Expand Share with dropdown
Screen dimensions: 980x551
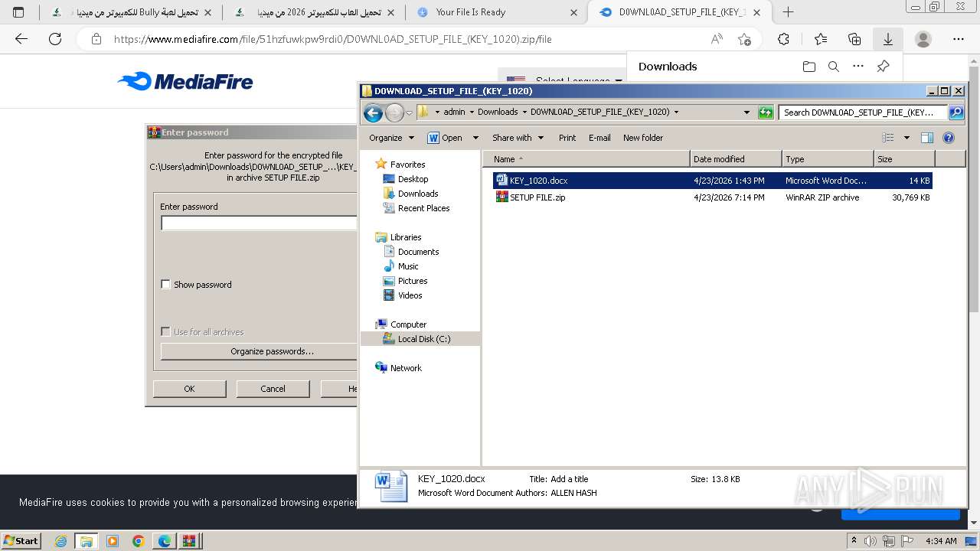pos(541,139)
